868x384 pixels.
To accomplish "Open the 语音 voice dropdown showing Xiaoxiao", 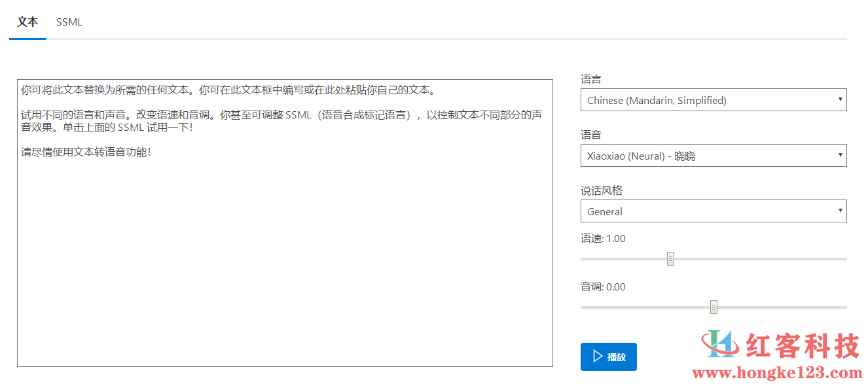I will (x=714, y=156).
